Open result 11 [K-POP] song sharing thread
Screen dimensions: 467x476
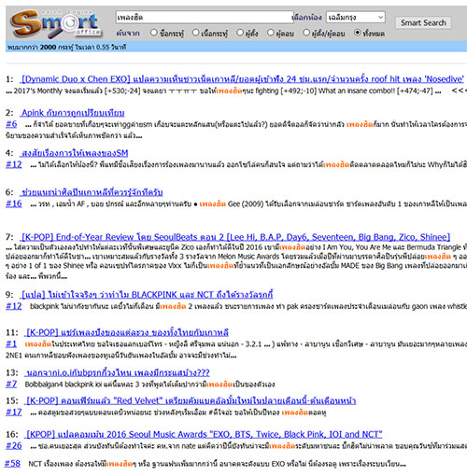127,332
